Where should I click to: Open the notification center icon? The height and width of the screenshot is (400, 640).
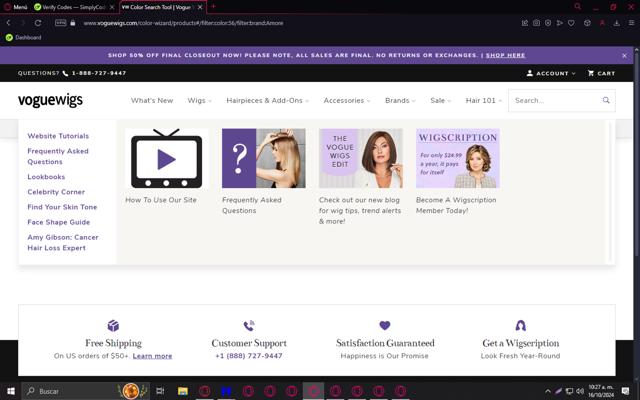625,391
